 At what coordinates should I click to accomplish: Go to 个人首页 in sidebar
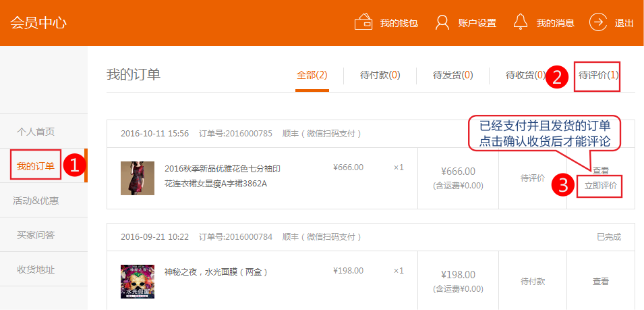click(36, 132)
